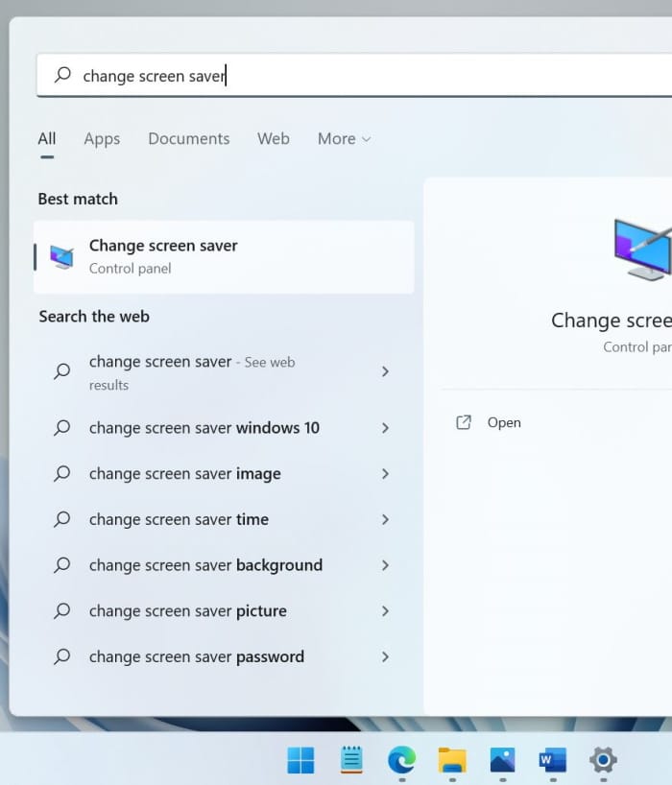This screenshot has height=785, width=672.
Task: Click the search box magnifier icon
Action: 62,75
